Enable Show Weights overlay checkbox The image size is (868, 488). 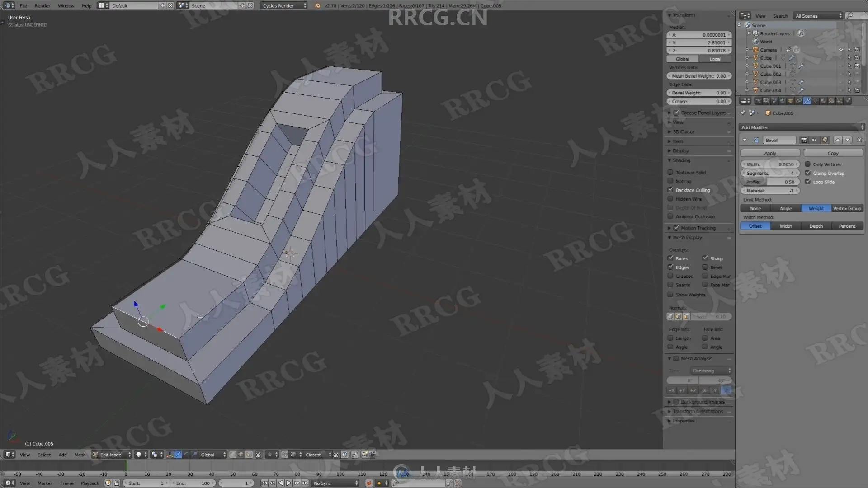[670, 295]
